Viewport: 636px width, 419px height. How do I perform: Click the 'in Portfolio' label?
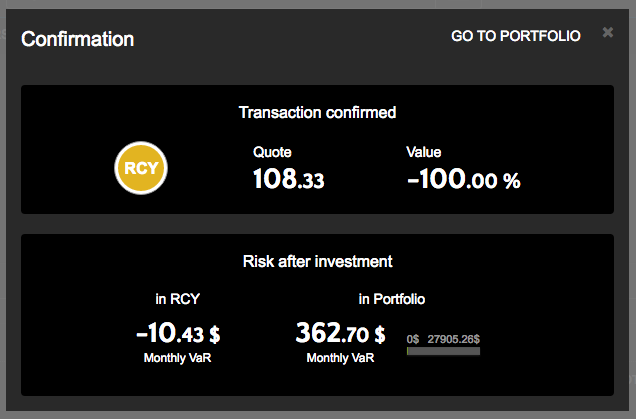click(x=392, y=298)
